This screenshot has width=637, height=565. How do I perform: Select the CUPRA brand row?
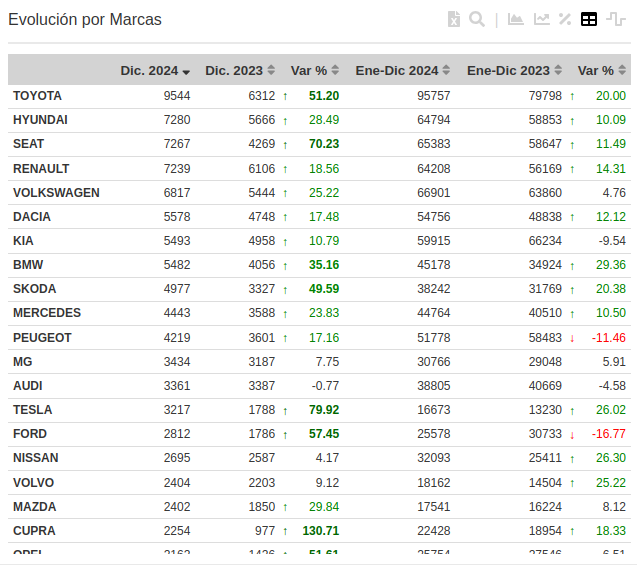(34, 531)
